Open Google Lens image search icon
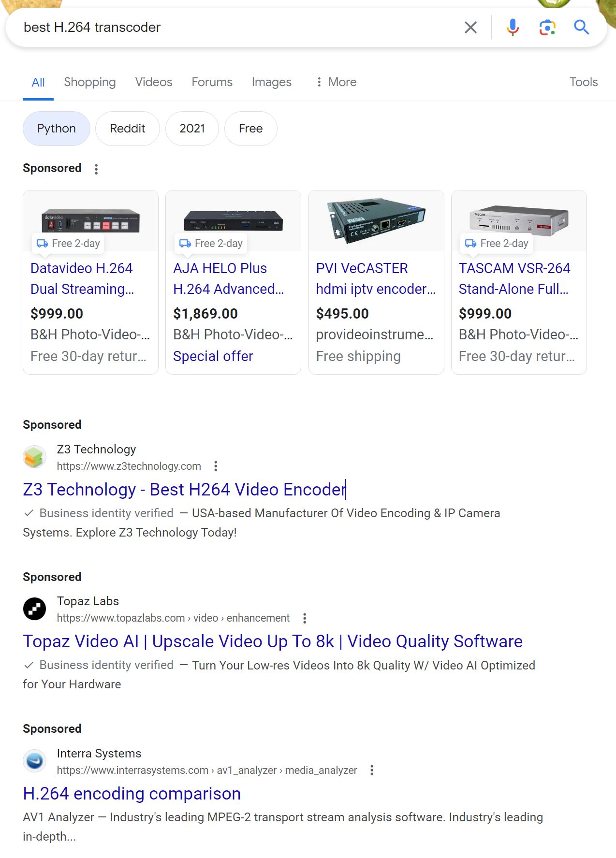 point(547,28)
